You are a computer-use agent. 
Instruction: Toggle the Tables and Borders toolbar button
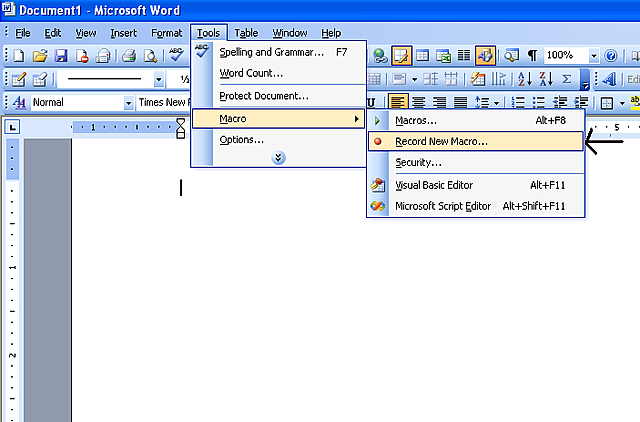(402, 56)
